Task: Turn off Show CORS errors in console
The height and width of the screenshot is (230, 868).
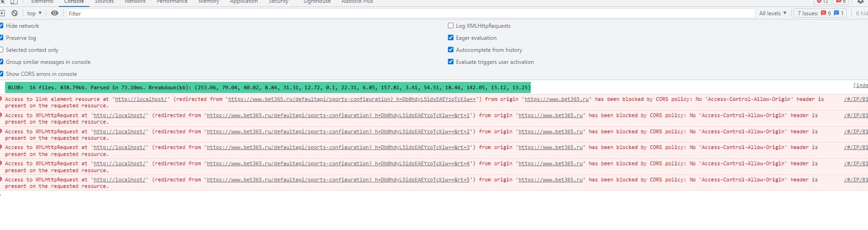Action: pyautogui.click(x=1, y=74)
